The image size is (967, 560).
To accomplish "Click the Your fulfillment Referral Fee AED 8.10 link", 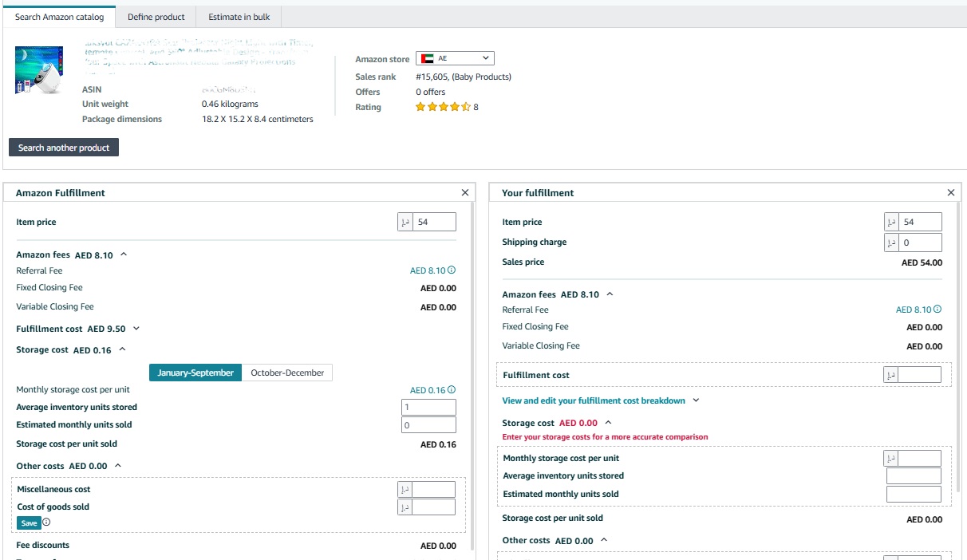I will pyautogui.click(x=914, y=310).
